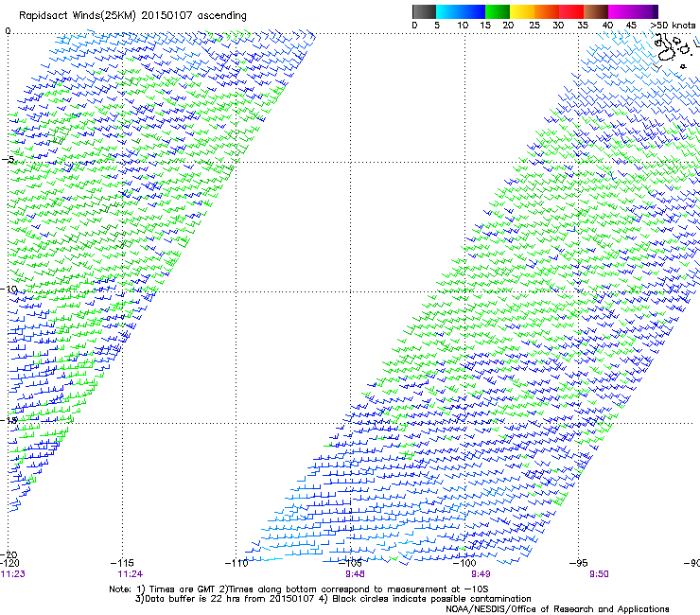Click the longitude label '-95'
This screenshot has height=615, width=700.
point(579,563)
